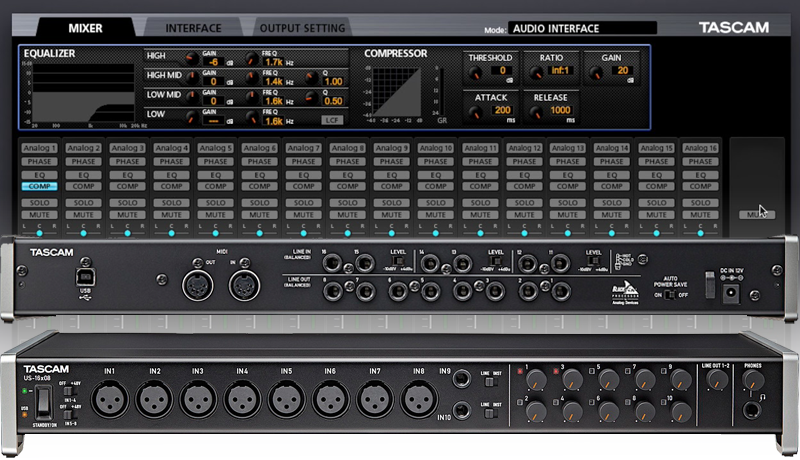Screen dimensions: 800x460
Task: Toggle the LCF low-cut filter button
Action: [332, 120]
